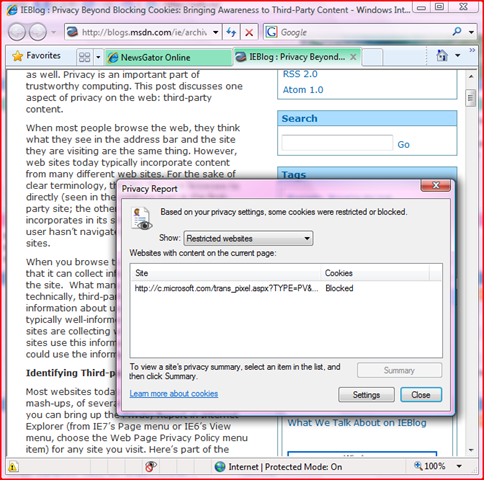Click the vertical scrollbar thumb
The image size is (484, 480).
pyautogui.click(x=471, y=98)
